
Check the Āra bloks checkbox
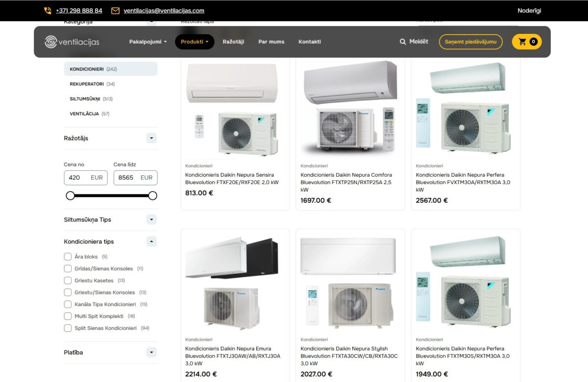[68, 257]
